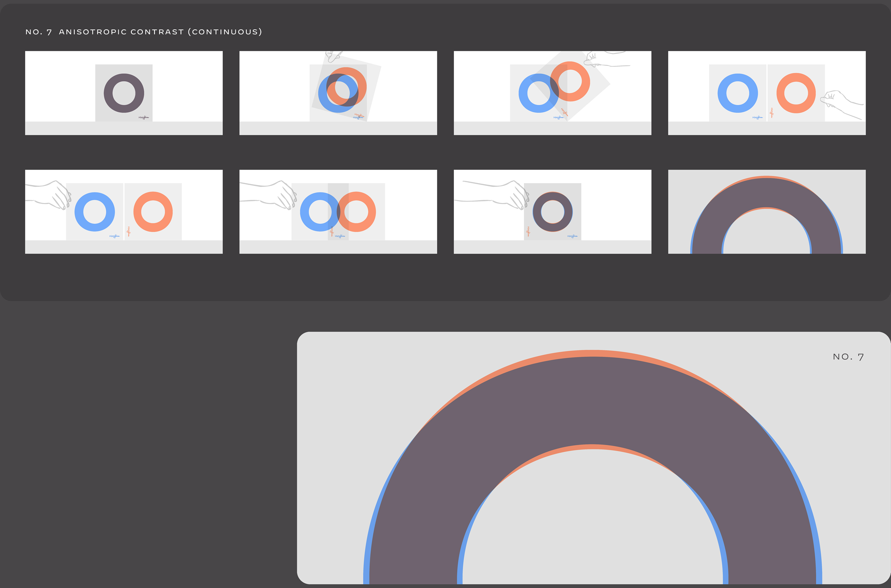The height and width of the screenshot is (588, 891).
Task: Open thumbnail with hand at right of separated rings
Action: (767, 93)
